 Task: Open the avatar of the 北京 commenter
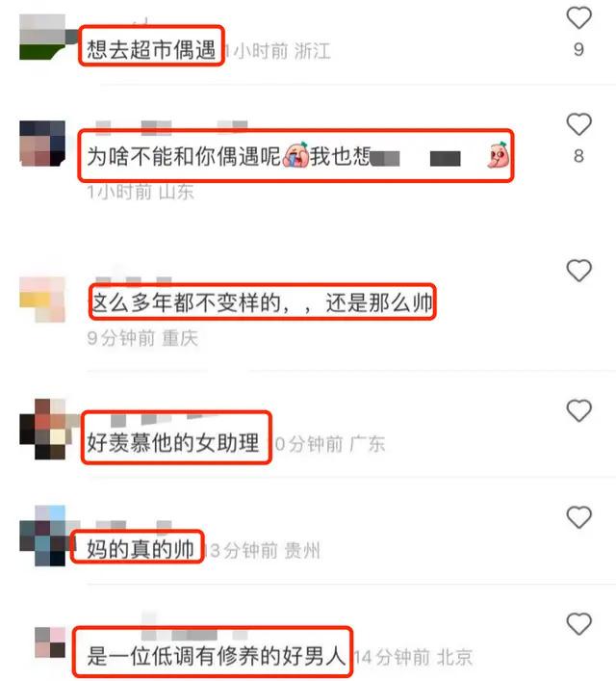point(50,642)
